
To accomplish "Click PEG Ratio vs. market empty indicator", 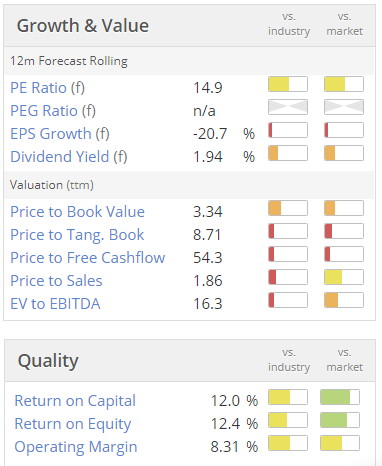I will (x=344, y=107).
